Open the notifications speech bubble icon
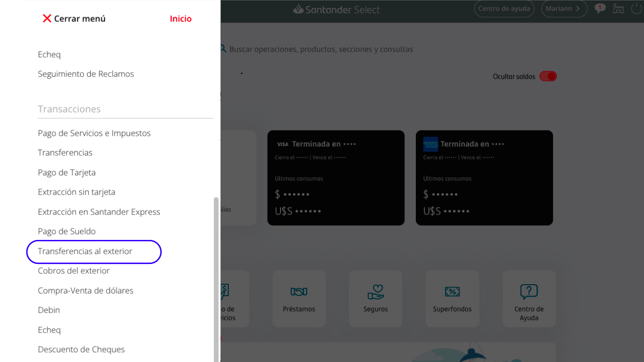The image size is (644, 362). (x=600, y=8)
